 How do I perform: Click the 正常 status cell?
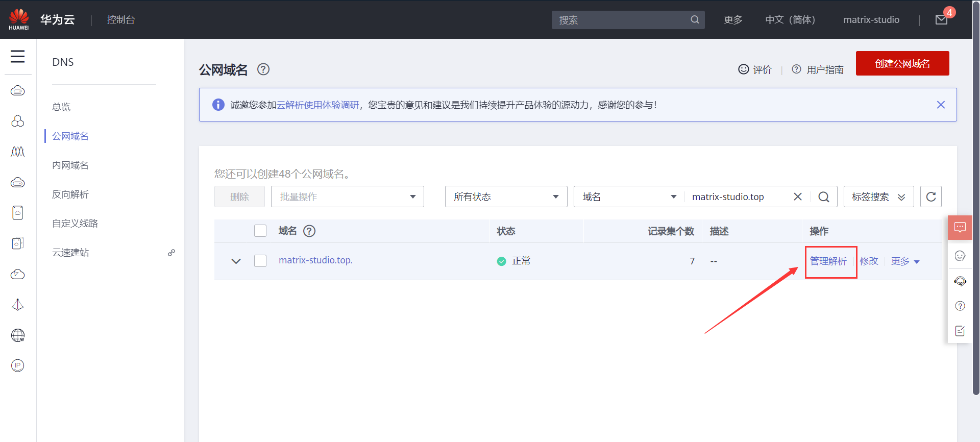pos(514,261)
